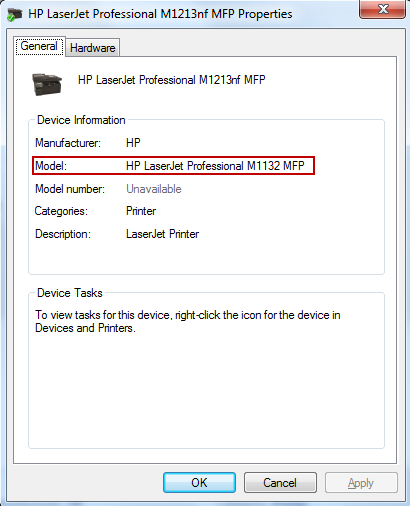The image size is (410, 506).
Task: Switch to the Hardware tab
Action: pyautogui.click(x=93, y=48)
